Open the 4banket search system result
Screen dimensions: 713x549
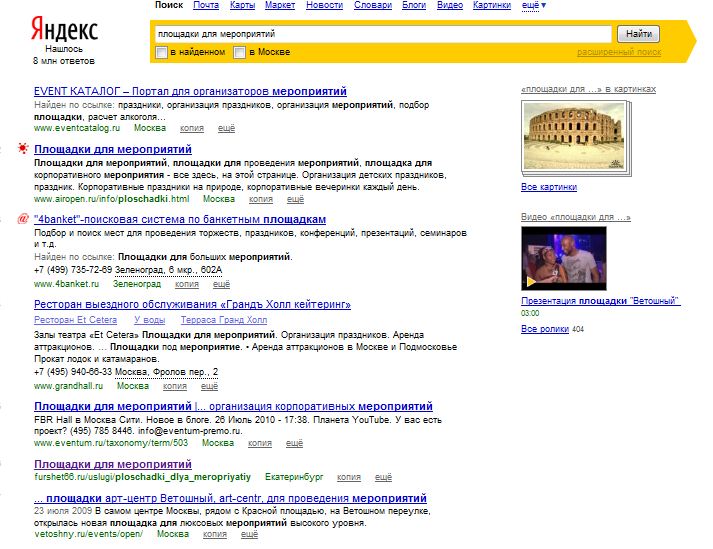tap(180, 219)
